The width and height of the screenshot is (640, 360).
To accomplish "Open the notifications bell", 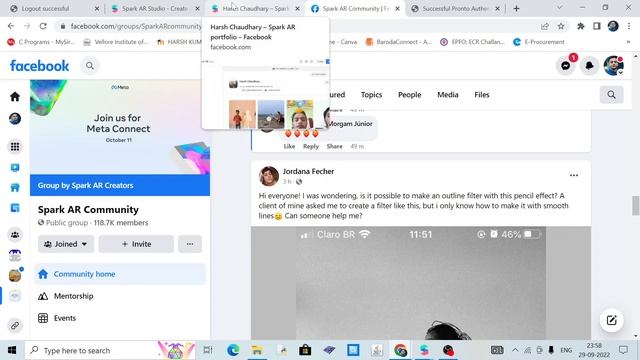I will [589, 66].
